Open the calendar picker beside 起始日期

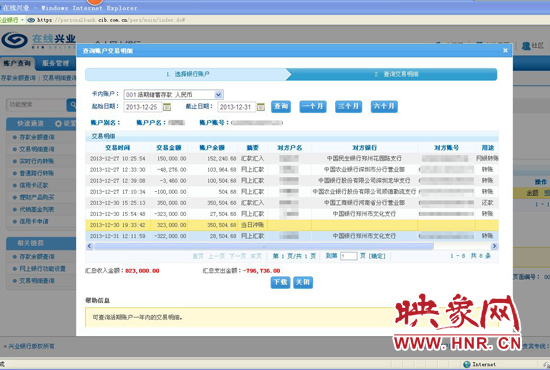(x=167, y=107)
